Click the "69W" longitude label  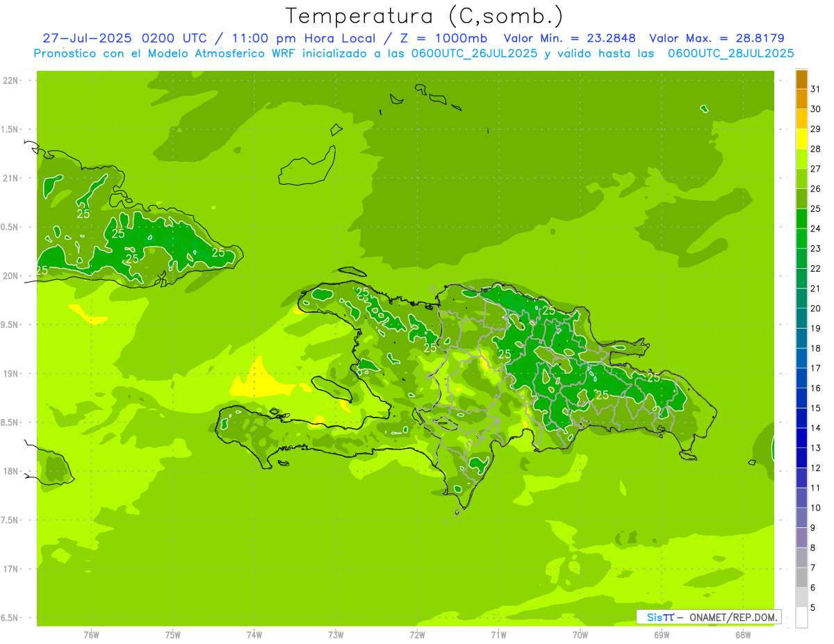click(662, 635)
